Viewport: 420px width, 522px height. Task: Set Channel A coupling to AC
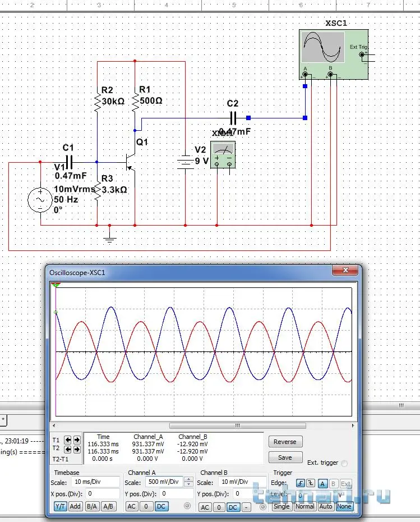click(x=131, y=507)
